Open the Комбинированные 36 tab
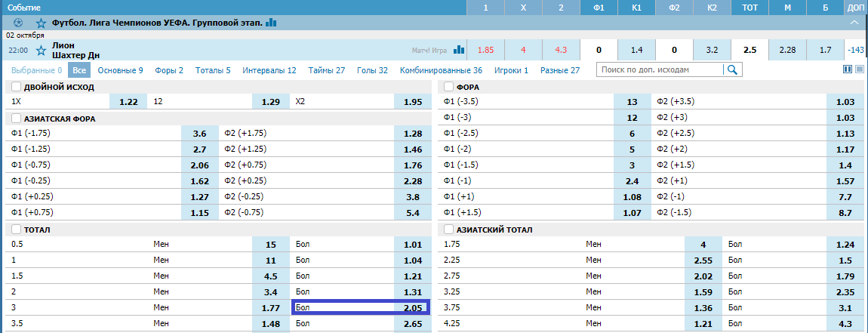The height and width of the screenshot is (333, 868). point(442,70)
